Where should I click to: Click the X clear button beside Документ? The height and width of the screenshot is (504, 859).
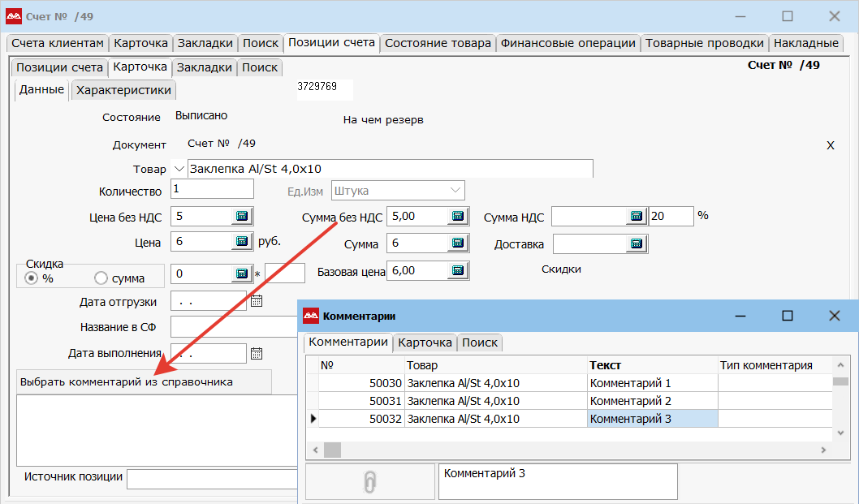[831, 145]
